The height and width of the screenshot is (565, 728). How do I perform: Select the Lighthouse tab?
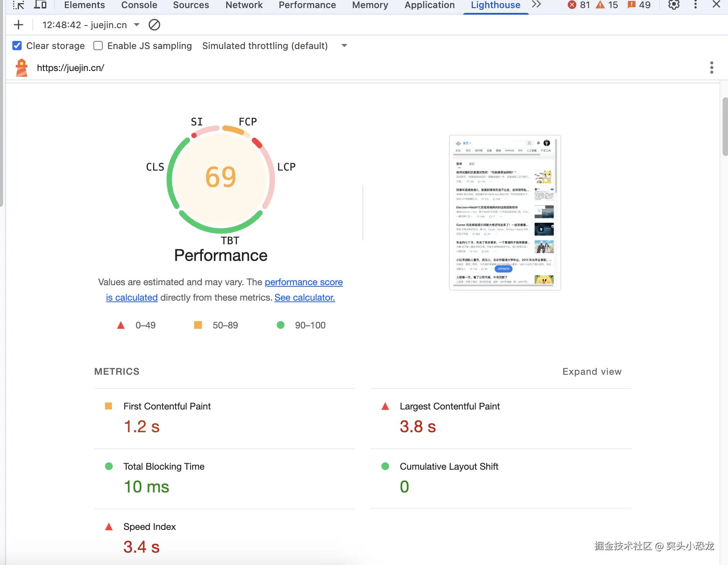point(496,5)
